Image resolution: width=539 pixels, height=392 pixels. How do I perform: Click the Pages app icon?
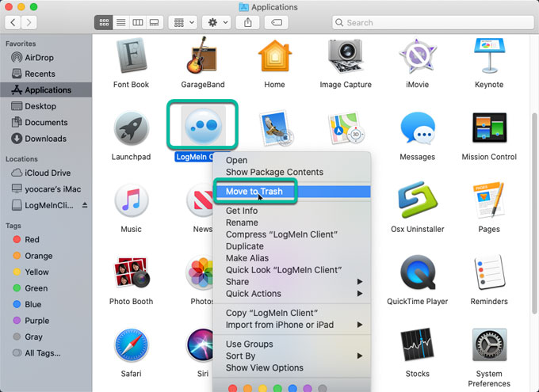(489, 200)
